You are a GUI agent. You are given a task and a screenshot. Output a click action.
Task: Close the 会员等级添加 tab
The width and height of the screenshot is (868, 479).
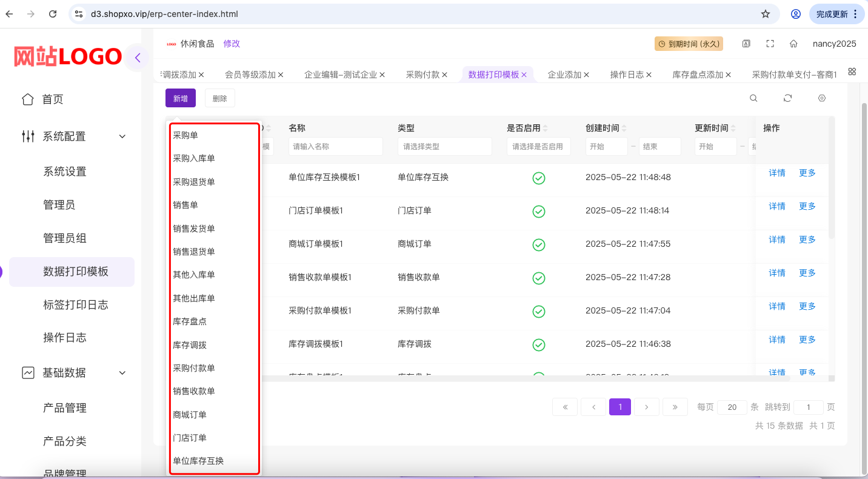[x=281, y=75]
